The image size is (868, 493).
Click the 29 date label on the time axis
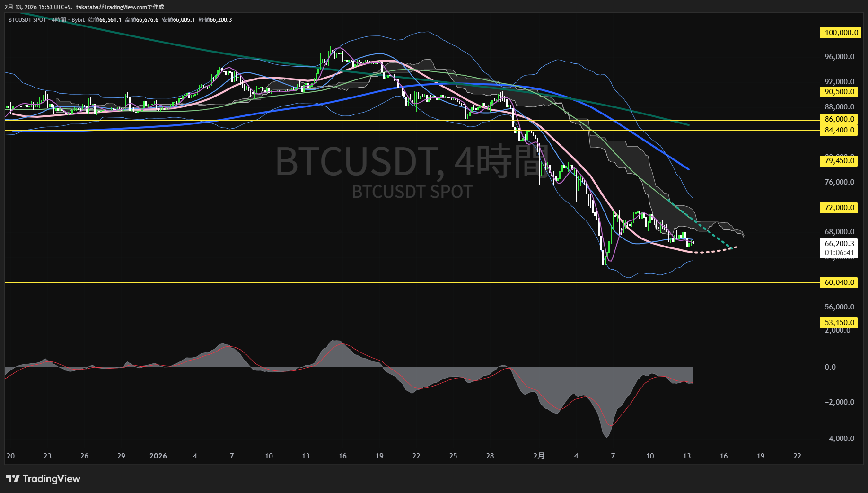[121, 456]
